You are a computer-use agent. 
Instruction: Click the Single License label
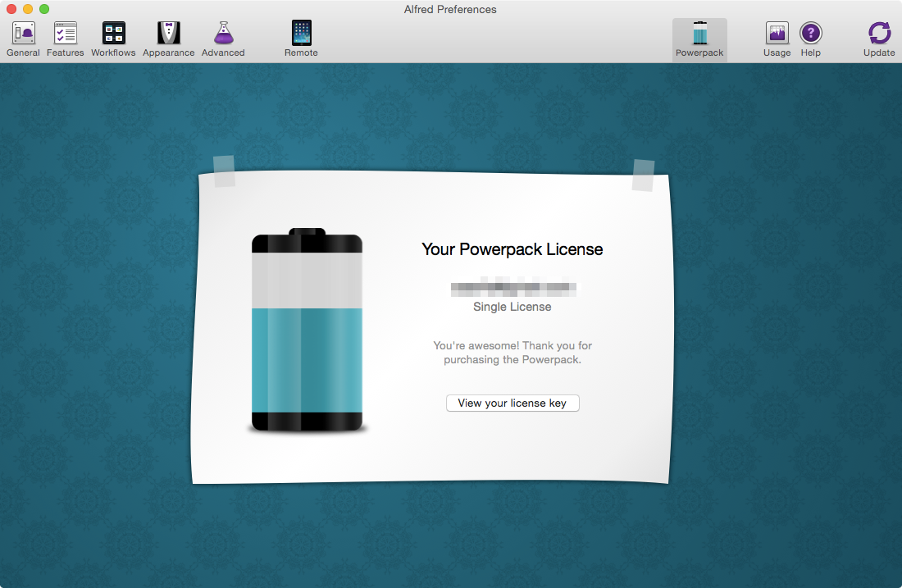(x=512, y=307)
